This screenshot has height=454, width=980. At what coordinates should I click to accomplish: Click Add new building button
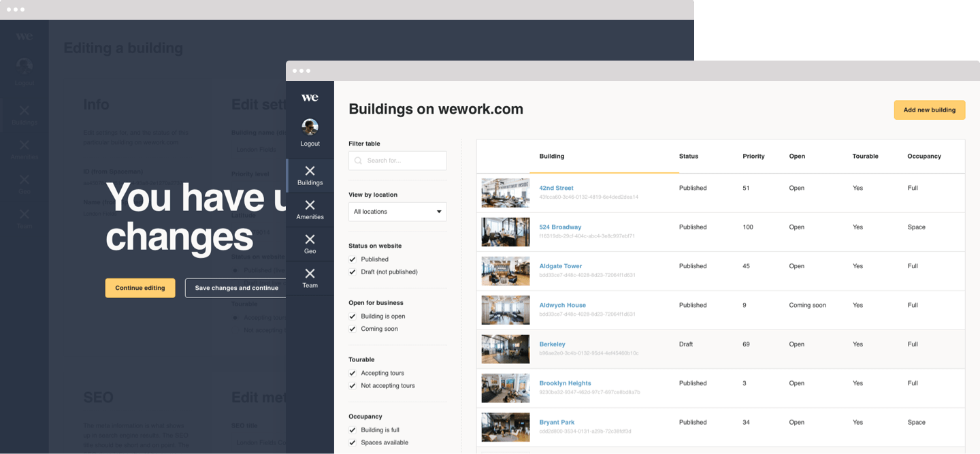[930, 110]
